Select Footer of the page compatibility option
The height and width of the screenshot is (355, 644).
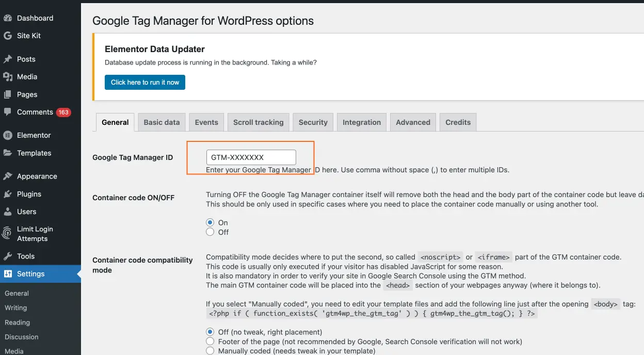tap(210, 341)
